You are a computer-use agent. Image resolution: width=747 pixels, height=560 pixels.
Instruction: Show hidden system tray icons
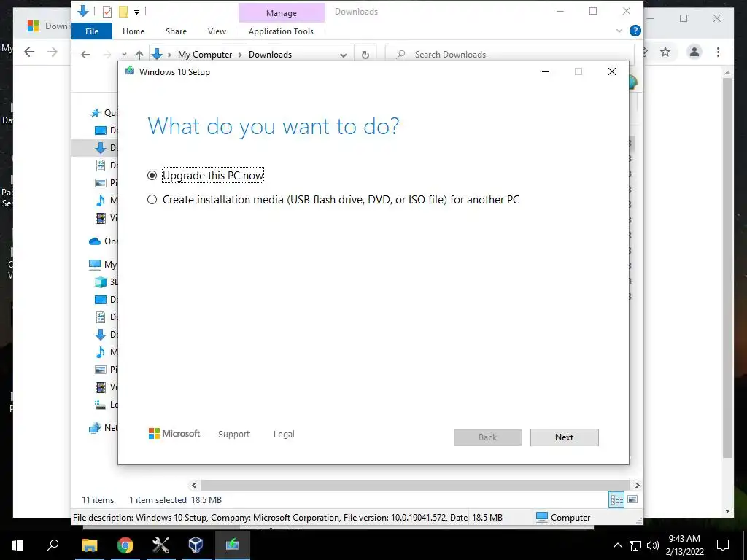click(617, 545)
